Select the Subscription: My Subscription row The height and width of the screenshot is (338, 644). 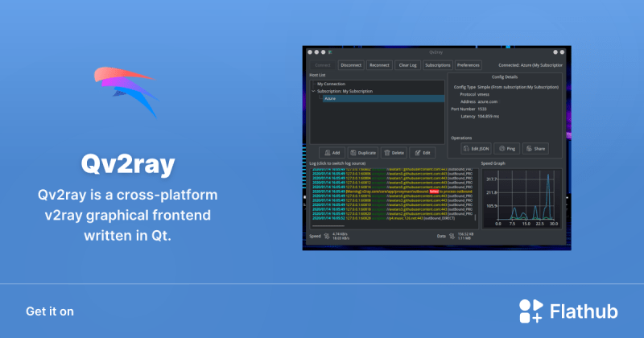pos(345,91)
